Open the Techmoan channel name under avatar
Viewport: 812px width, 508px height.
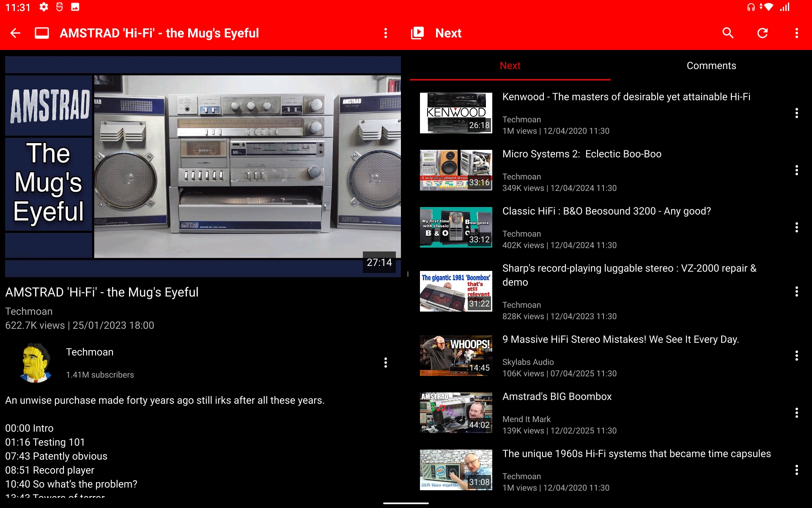point(90,352)
